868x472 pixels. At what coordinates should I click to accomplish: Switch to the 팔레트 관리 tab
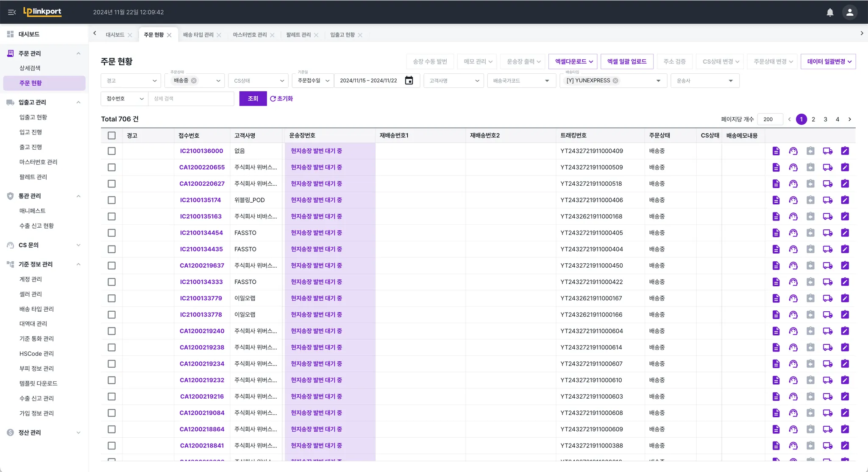pos(298,35)
